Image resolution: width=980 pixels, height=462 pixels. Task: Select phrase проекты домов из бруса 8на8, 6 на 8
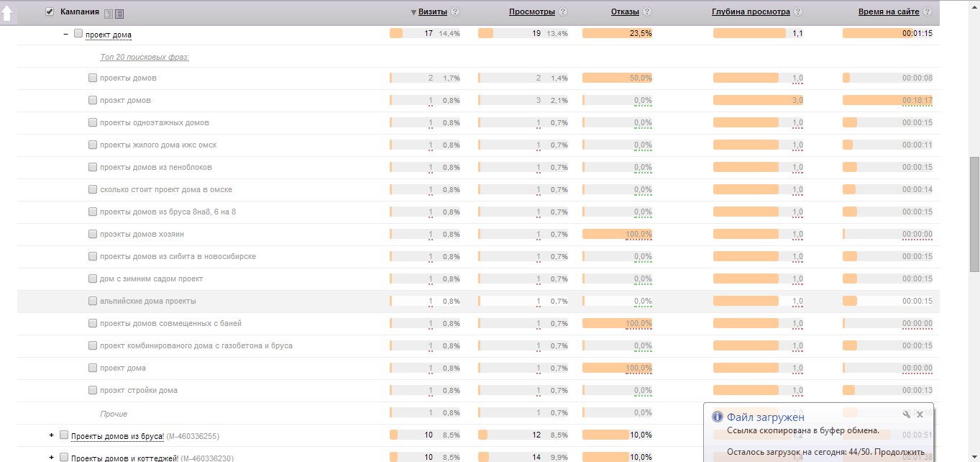(168, 212)
